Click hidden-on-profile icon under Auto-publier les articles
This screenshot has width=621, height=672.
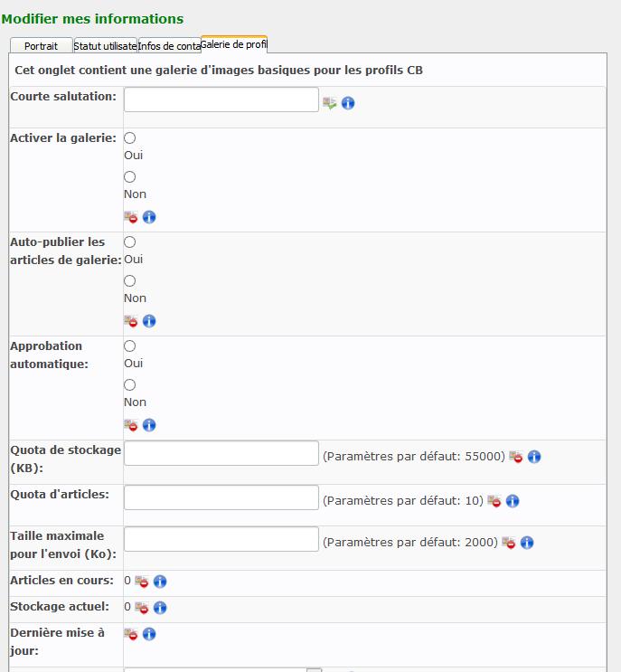(x=131, y=321)
